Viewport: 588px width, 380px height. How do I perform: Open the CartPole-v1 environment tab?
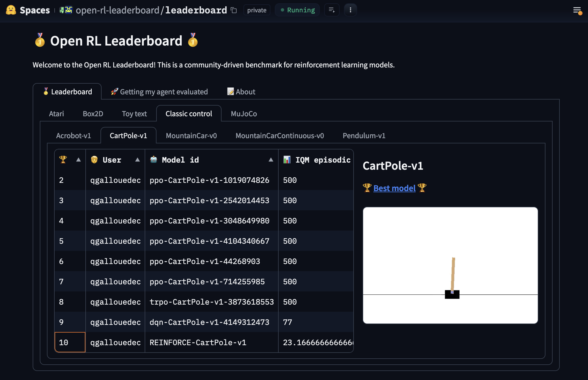(128, 135)
